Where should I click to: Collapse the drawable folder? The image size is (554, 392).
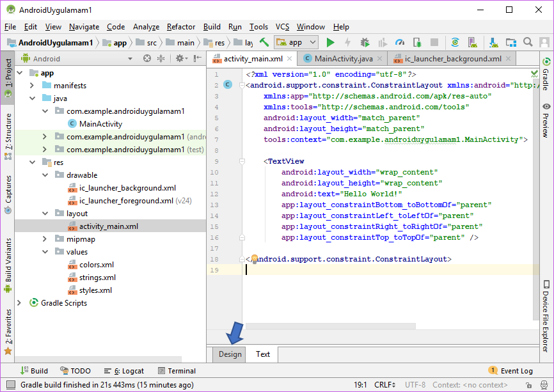click(45, 175)
